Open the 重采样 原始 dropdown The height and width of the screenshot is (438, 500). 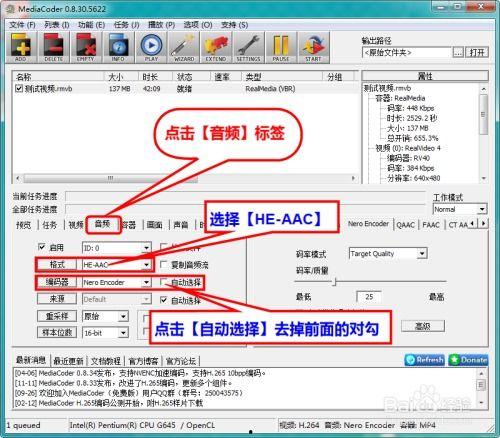tap(105, 316)
